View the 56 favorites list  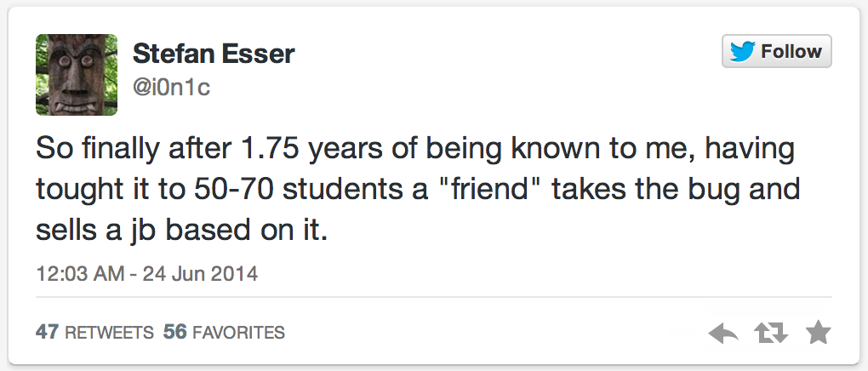[x=224, y=332]
